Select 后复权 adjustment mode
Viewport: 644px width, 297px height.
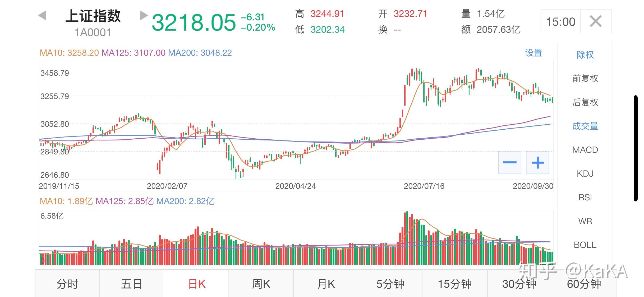585,102
